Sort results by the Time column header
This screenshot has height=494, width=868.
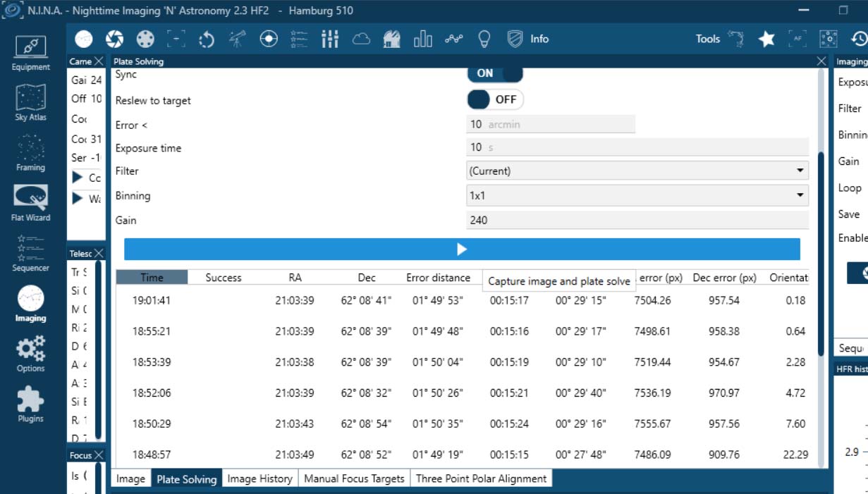coord(152,278)
